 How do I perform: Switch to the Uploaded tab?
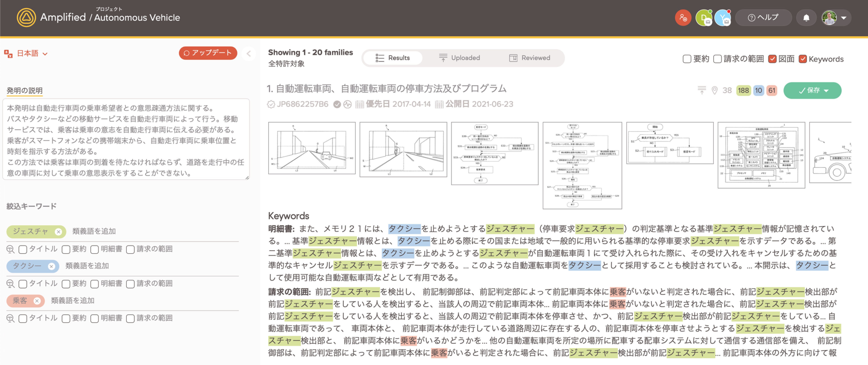pos(459,58)
